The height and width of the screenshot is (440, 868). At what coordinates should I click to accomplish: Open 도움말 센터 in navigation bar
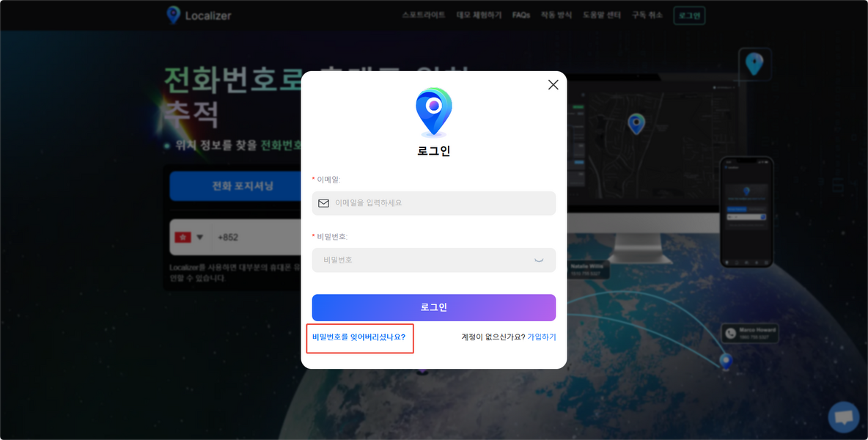602,15
